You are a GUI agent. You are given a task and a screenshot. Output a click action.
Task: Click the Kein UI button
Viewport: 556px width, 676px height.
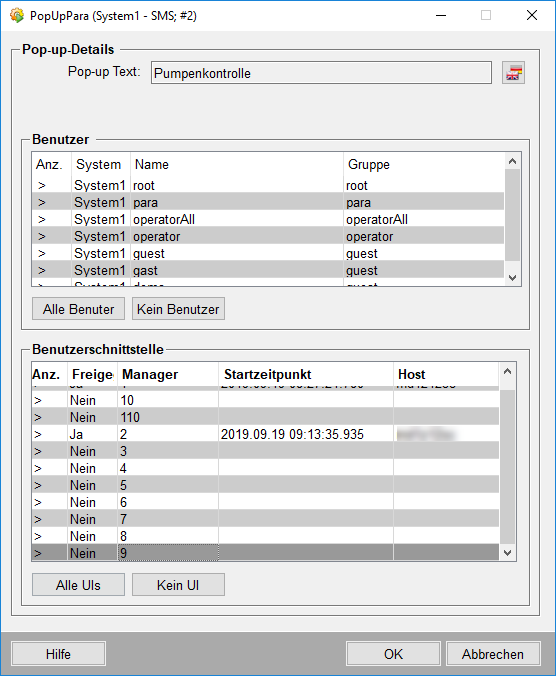pos(178,585)
